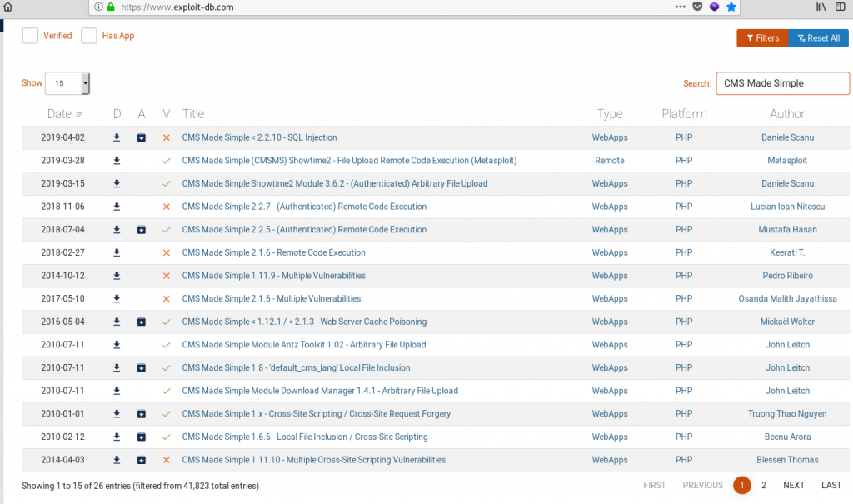
Task: Toggle the browser sidebar icon
Action: click(840, 7)
